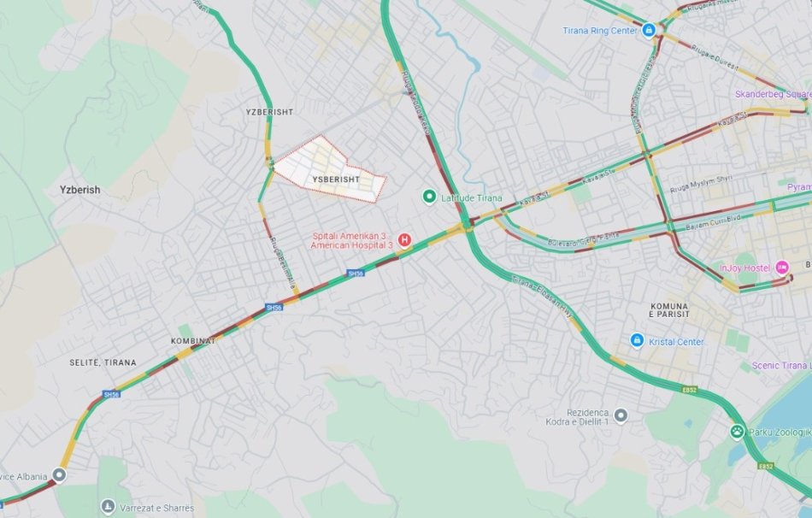Screen dimensions: 812x518
Task: Select the Kristal Center shopping bag icon
Action: coord(637,341)
